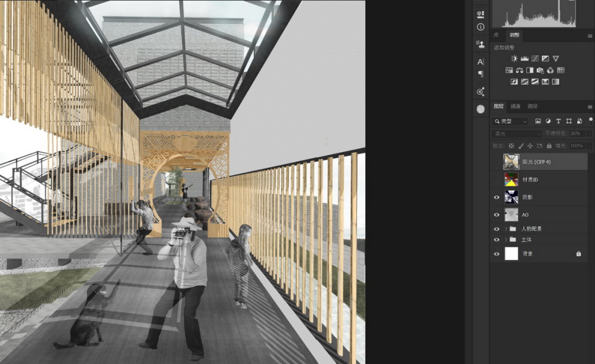Expand the 人物配景 layer group
The height and width of the screenshot is (364, 595).
(506, 229)
